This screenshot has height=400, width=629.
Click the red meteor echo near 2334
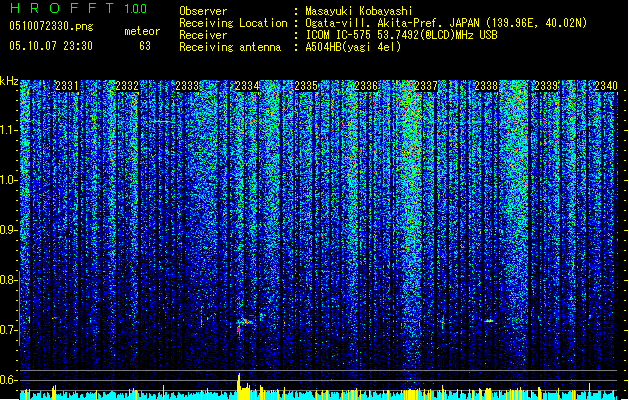239,329
